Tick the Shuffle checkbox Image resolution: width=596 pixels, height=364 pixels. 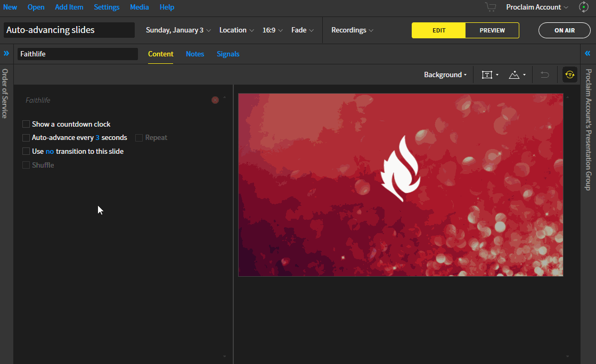pyautogui.click(x=26, y=165)
